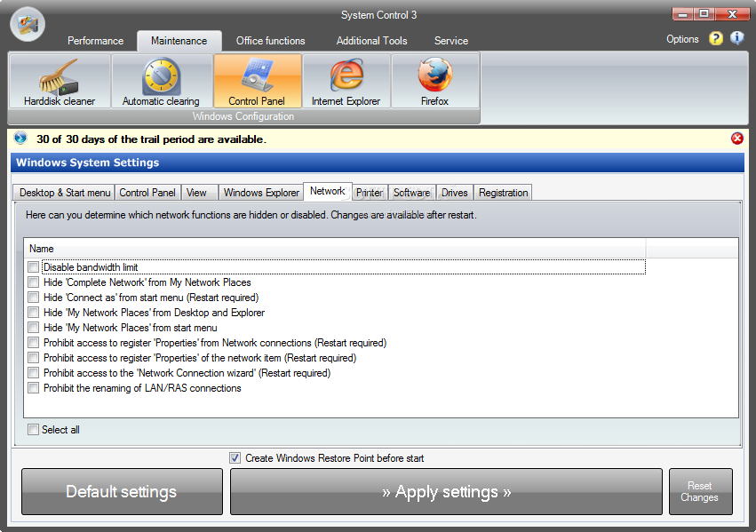Switch to the settings Control Panel tab

pos(147,193)
